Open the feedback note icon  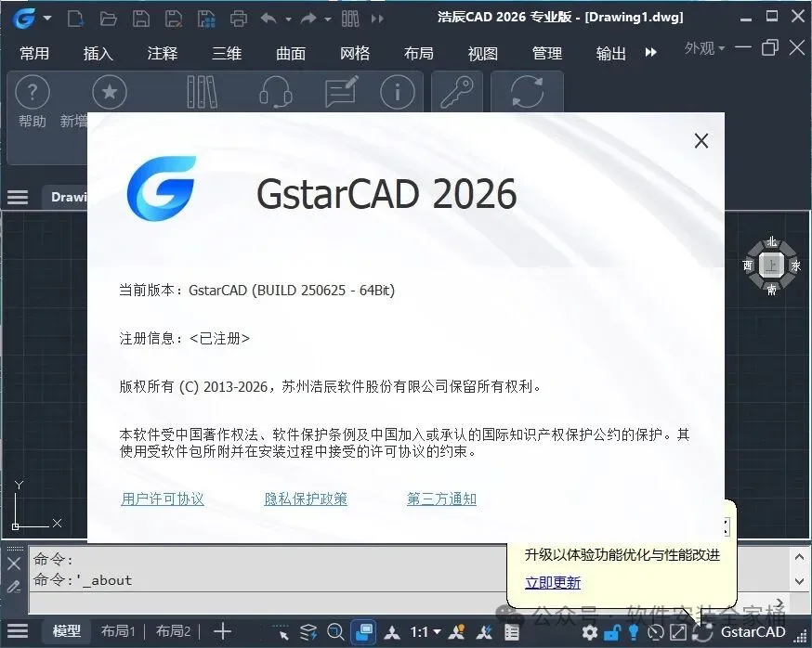pos(342,92)
